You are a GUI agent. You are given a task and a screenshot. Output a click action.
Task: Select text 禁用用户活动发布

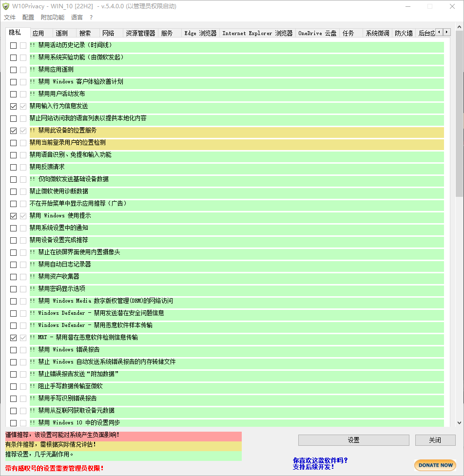pos(61,94)
